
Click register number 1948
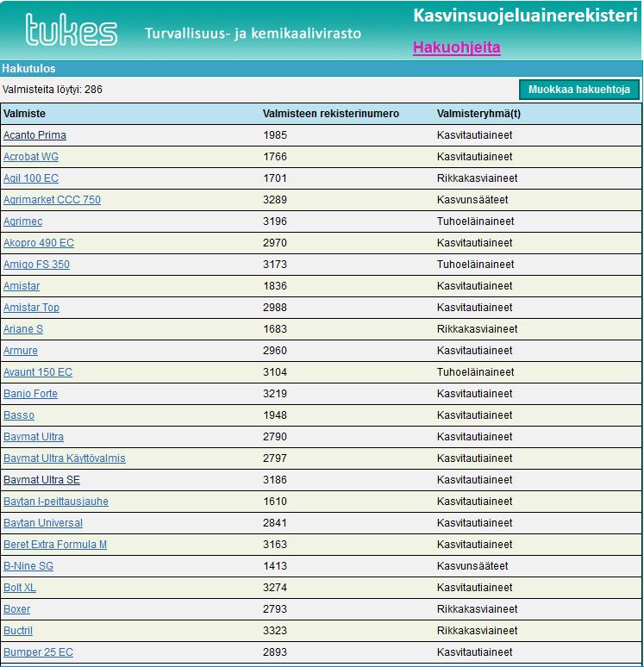click(x=275, y=415)
